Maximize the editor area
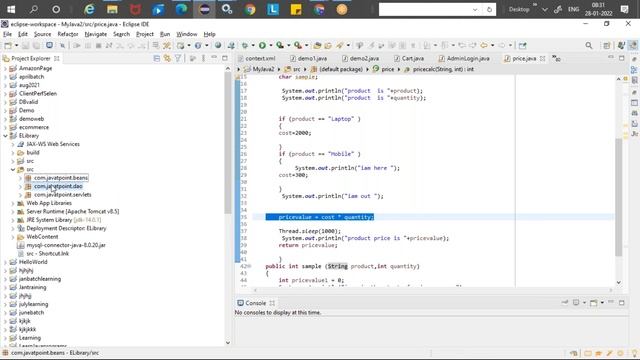 click(622, 58)
